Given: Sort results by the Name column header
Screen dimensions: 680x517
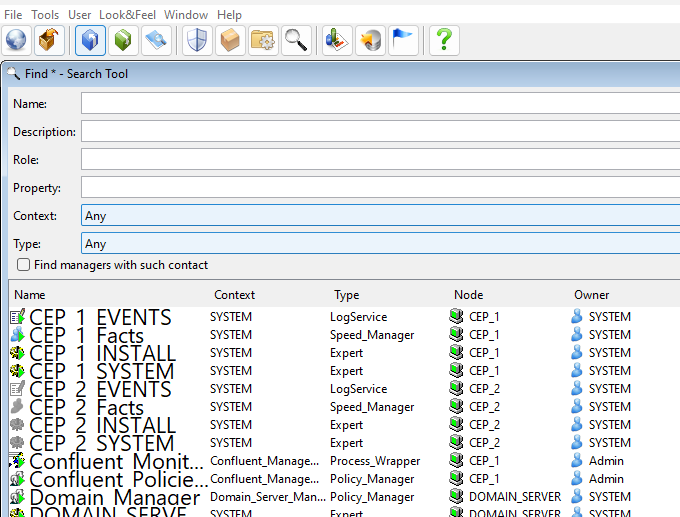Looking at the screenshot, I should (29, 295).
